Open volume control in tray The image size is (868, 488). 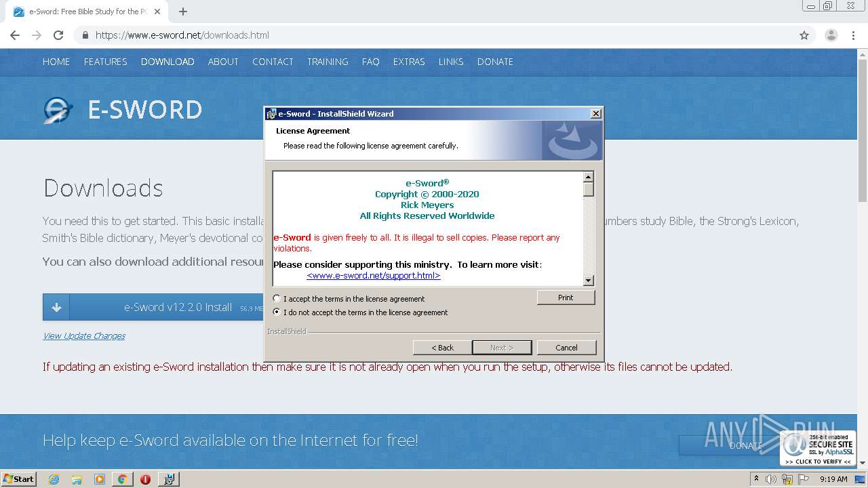coord(771,479)
